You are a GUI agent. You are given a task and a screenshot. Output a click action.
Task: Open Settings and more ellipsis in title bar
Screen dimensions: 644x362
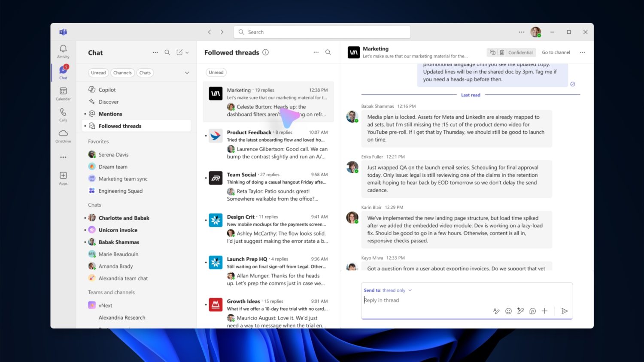[521, 32]
